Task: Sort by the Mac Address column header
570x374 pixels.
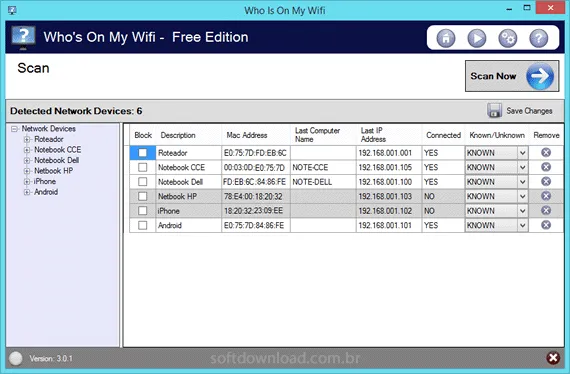Action: click(247, 135)
